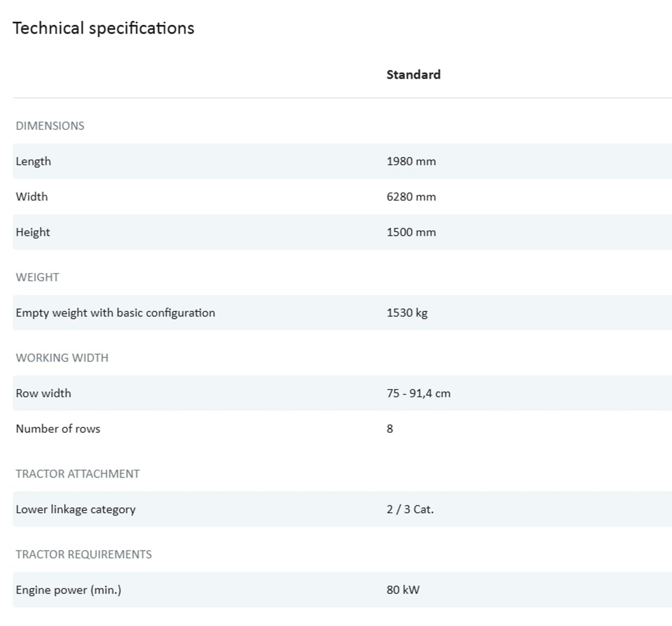
Task: Click the Number of rows label
Action: (58, 429)
